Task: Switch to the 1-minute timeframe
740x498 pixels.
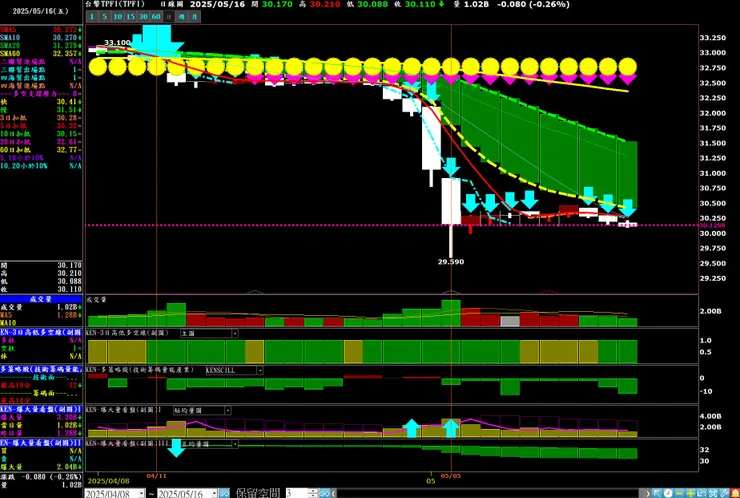Action: click(92, 17)
